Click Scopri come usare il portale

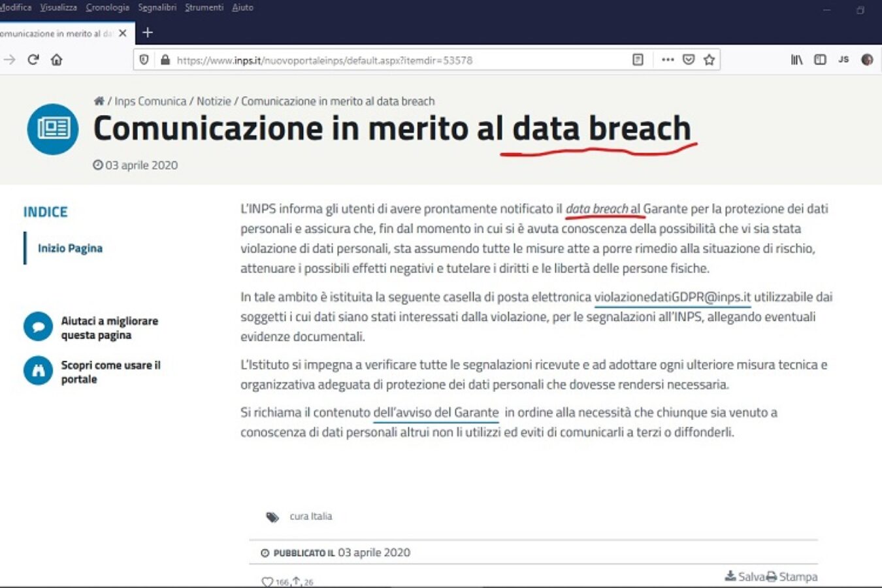(x=110, y=372)
